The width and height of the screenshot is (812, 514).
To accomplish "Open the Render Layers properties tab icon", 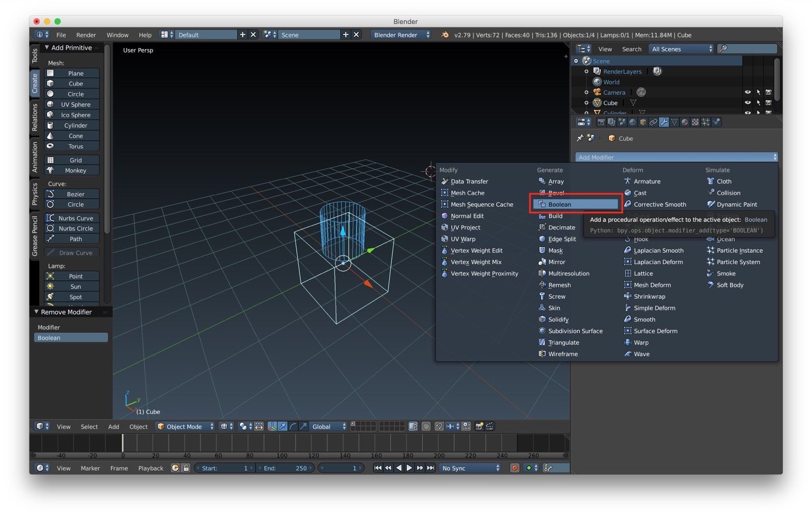I will [611, 122].
